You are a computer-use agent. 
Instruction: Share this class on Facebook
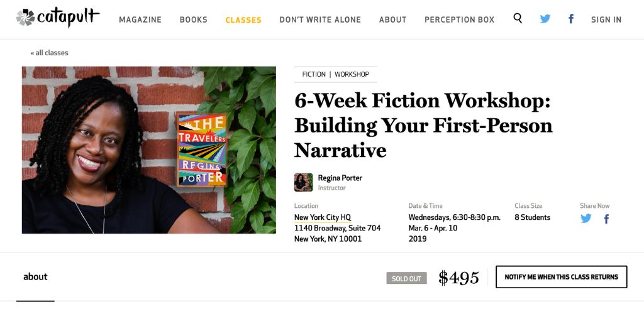pyautogui.click(x=607, y=219)
